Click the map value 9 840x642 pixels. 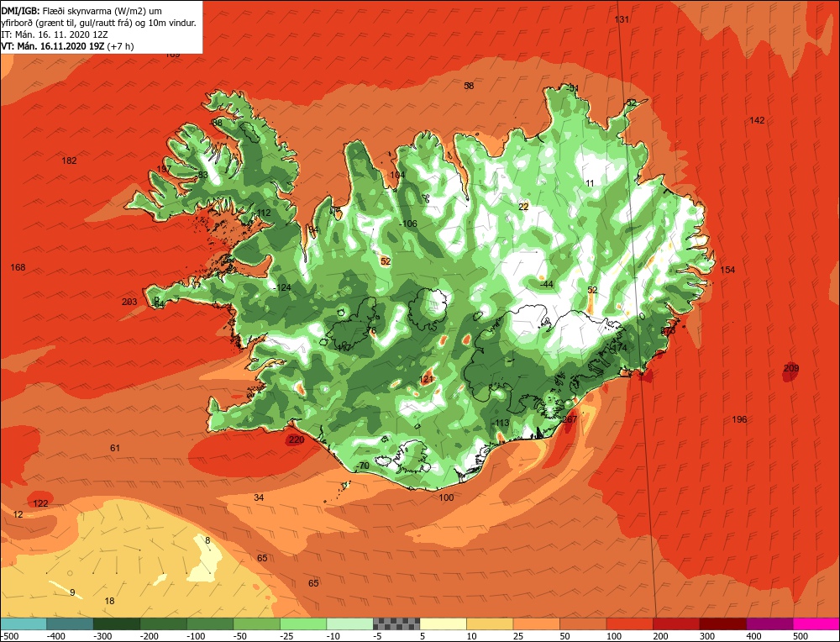(72, 593)
